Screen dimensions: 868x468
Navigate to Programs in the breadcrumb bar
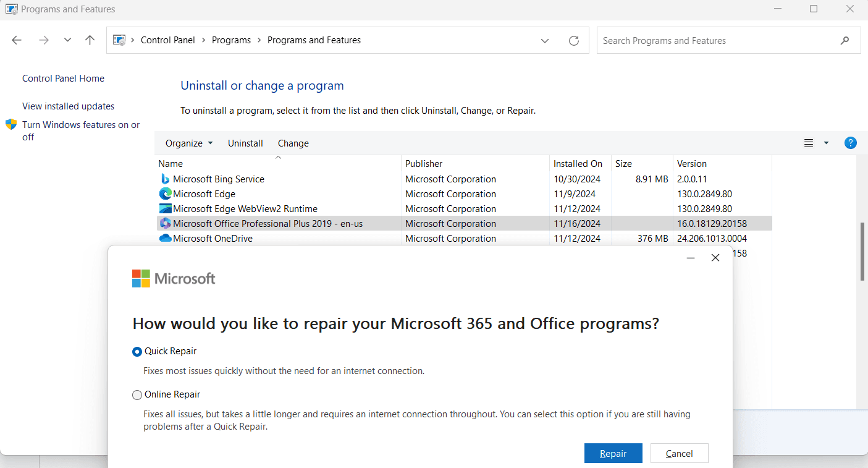(x=232, y=40)
